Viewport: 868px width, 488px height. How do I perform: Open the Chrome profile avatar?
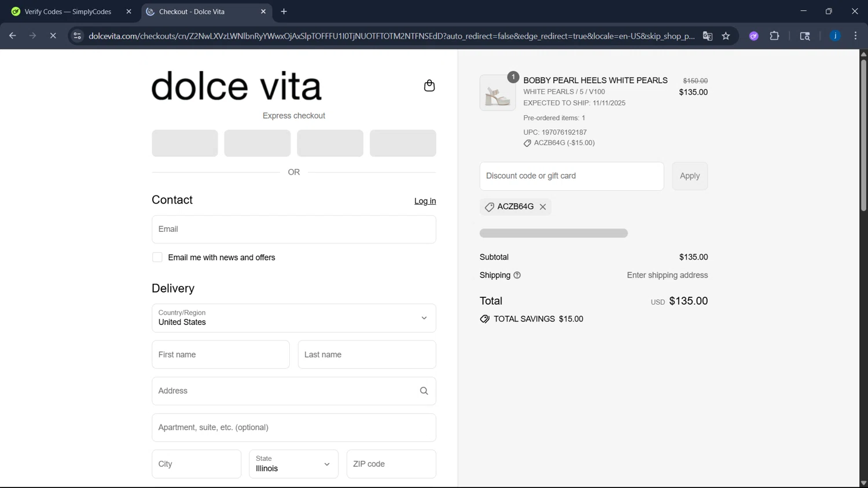tap(835, 36)
